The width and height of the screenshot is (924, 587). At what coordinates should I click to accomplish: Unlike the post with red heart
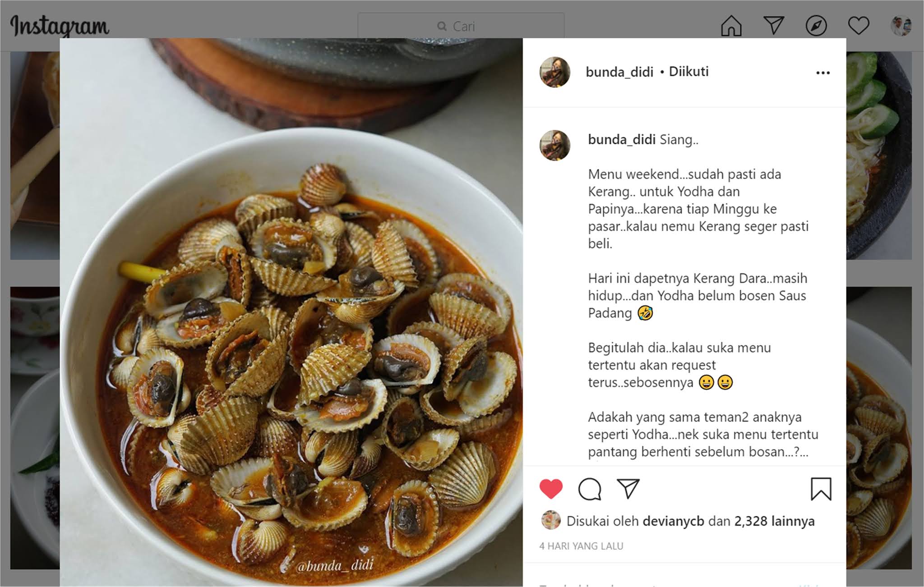pyautogui.click(x=551, y=489)
